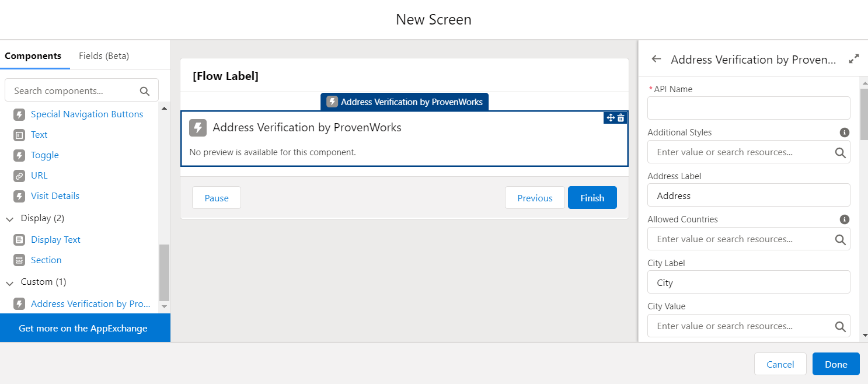The height and width of the screenshot is (384, 868).
Task: Click the [Flow Label] header text
Action: tap(225, 76)
